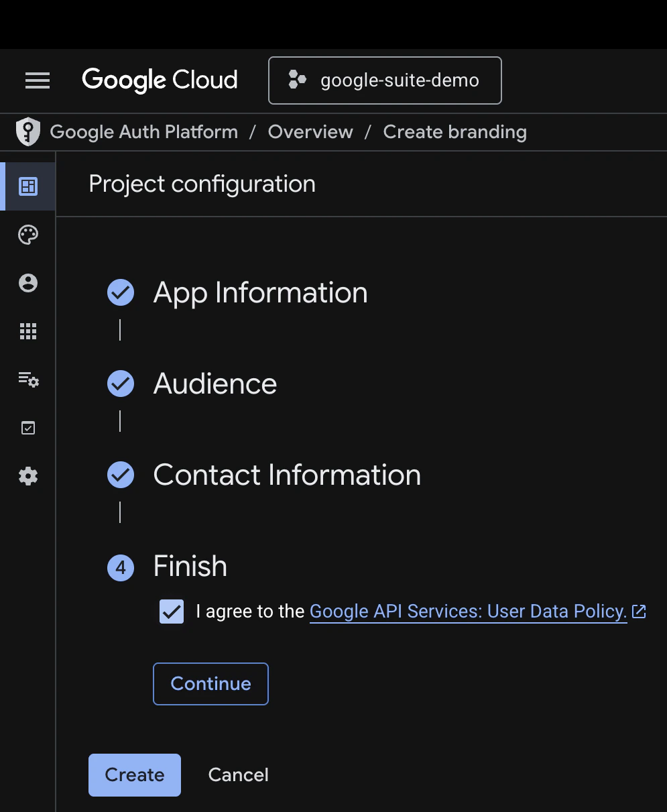This screenshot has width=667, height=812.
Task: Click Create branding breadcrumb text
Action: [x=454, y=132]
